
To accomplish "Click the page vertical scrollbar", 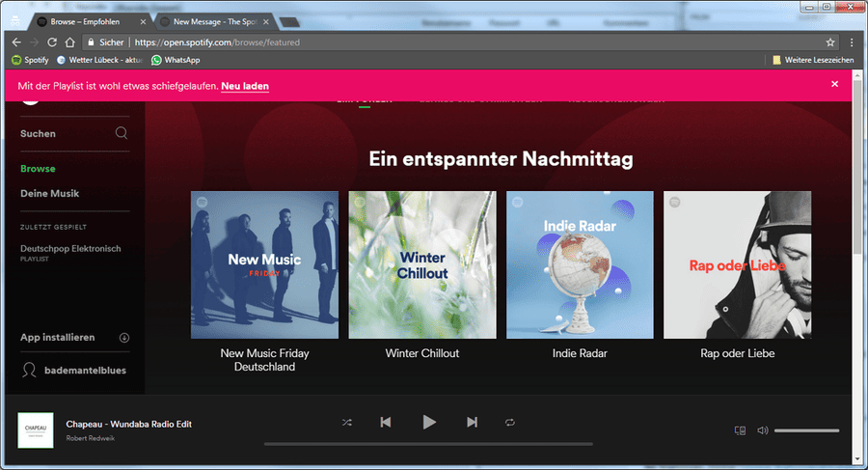I will pos(858,166).
